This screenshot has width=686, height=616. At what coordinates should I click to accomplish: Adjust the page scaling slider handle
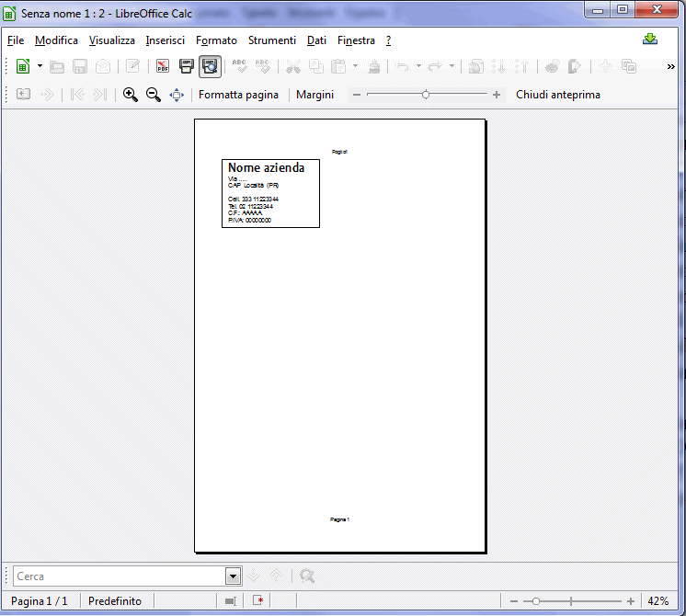tap(426, 94)
